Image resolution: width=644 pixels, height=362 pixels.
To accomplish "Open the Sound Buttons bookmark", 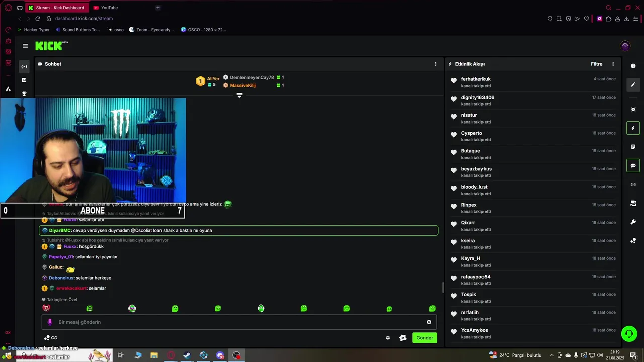I will click(x=77, y=30).
